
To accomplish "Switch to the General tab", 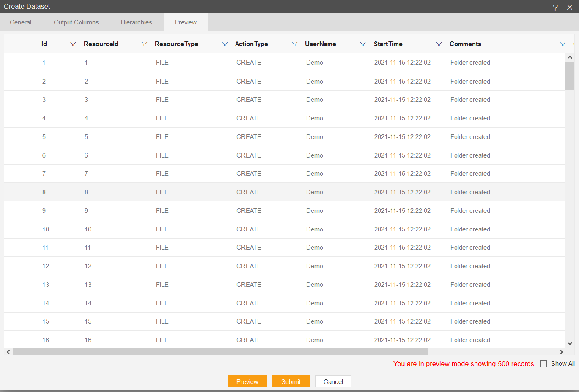I will (21, 22).
